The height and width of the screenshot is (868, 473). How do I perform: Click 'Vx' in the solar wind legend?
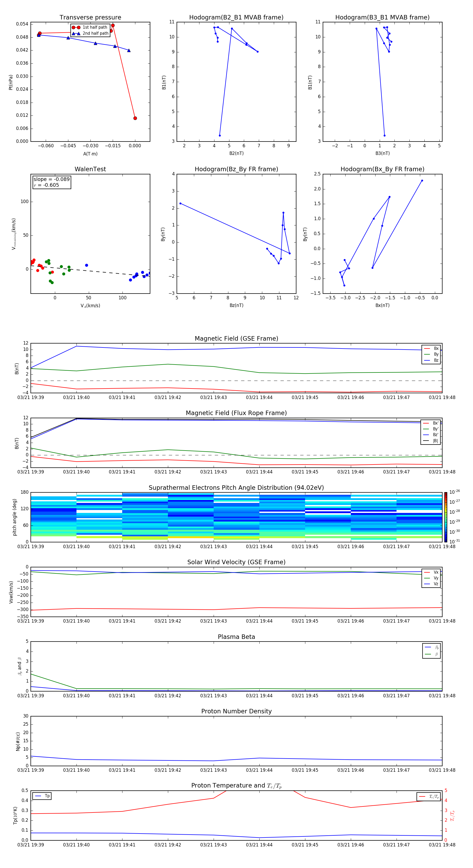point(436,572)
